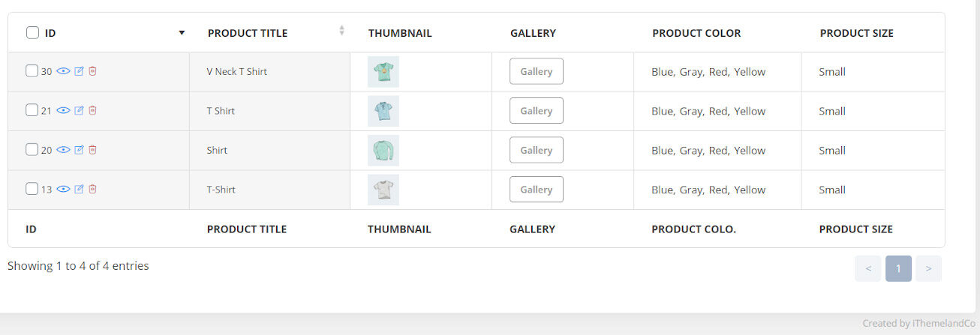Image resolution: width=980 pixels, height=335 pixels.
Task: Open the Shirt product thumbnail image
Action: pos(383,151)
